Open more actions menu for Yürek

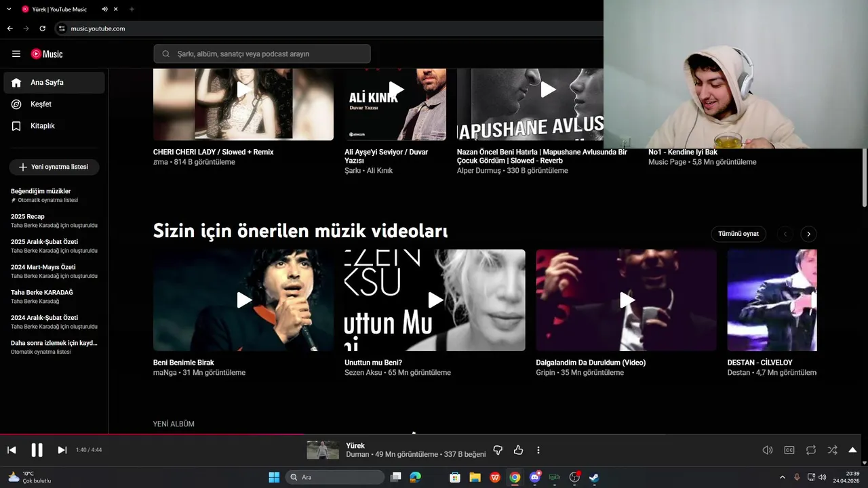pos(538,450)
